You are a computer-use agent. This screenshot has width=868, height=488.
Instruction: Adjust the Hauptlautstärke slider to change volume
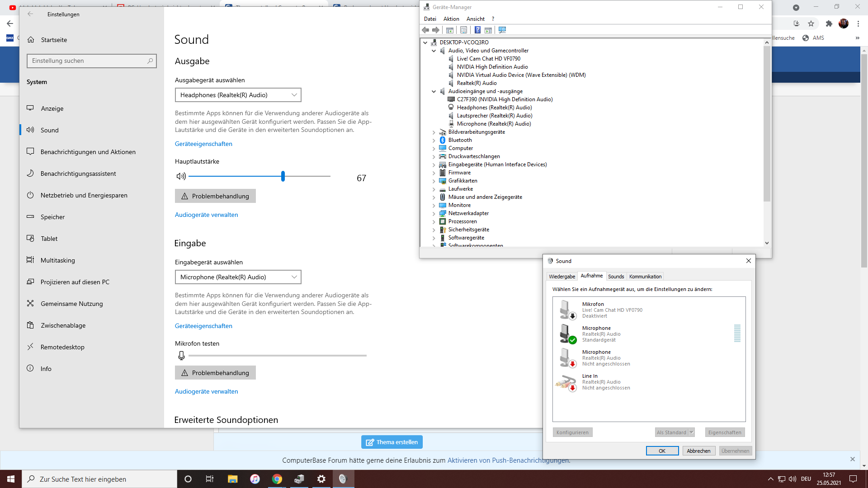click(x=283, y=176)
